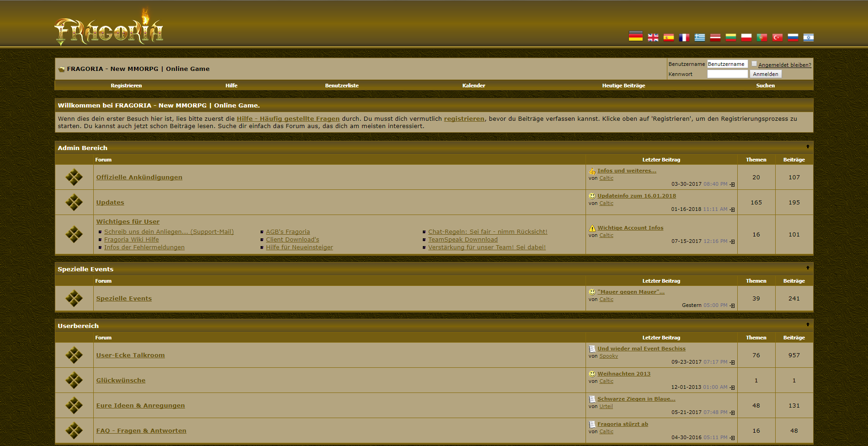Open the "Mauer gegen Mauer" last post

[x=631, y=292]
